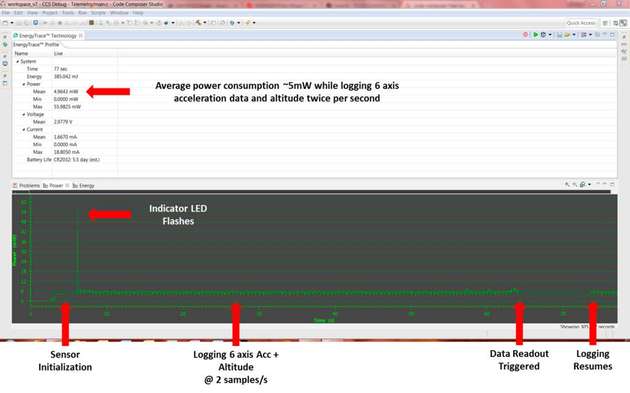This screenshot has height=393, width=630.
Task: Open dropdown next to the view layout icon
Action: (x=591, y=35)
